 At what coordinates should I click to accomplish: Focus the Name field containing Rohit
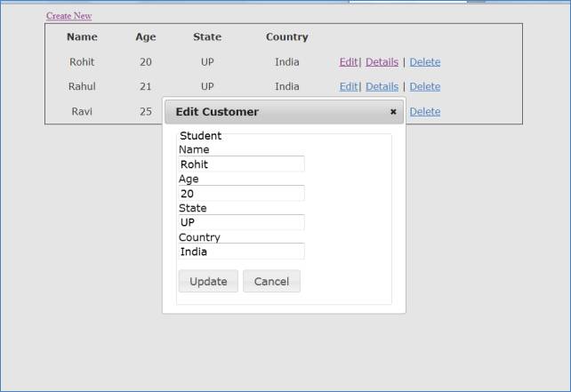[x=241, y=164]
